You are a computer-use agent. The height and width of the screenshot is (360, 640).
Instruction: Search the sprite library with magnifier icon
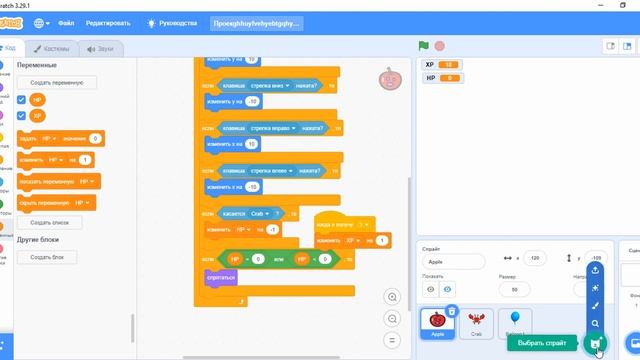click(x=595, y=324)
